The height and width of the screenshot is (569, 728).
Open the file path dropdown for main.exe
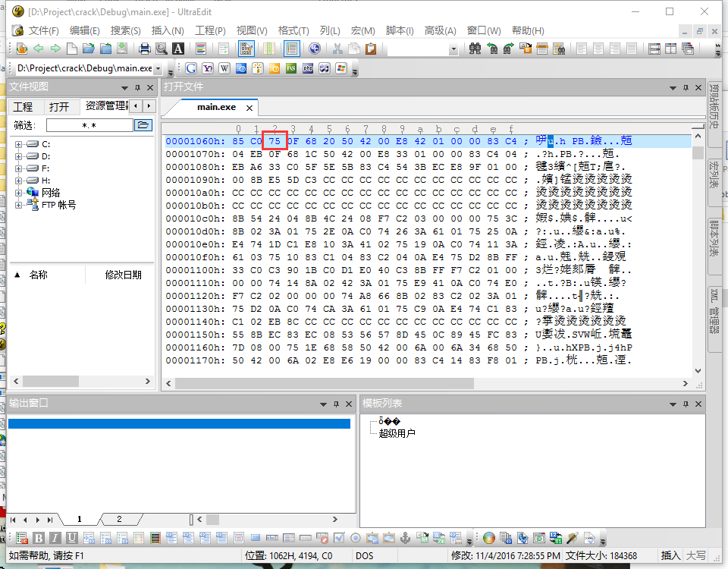click(x=158, y=68)
